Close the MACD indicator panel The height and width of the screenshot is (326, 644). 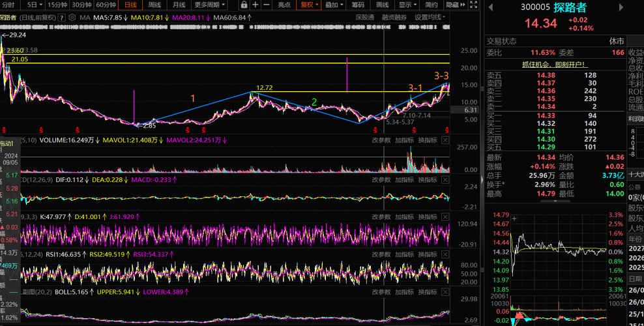click(445, 180)
